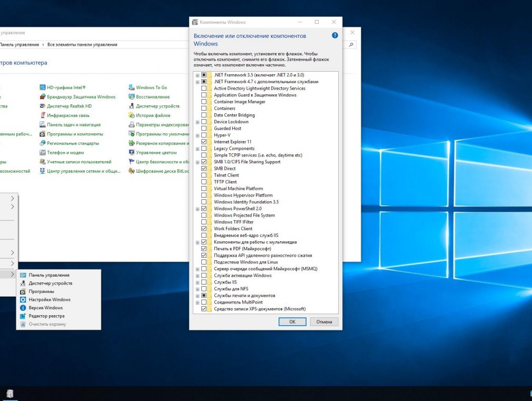Click the Отмена button
Viewport: 532px width, 401px height.
click(x=324, y=321)
